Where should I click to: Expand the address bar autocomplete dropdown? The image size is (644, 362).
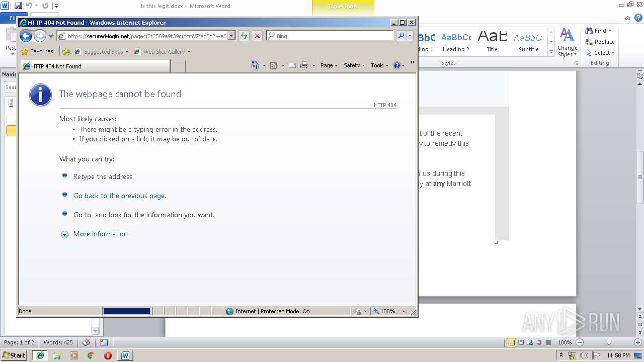coord(231,36)
